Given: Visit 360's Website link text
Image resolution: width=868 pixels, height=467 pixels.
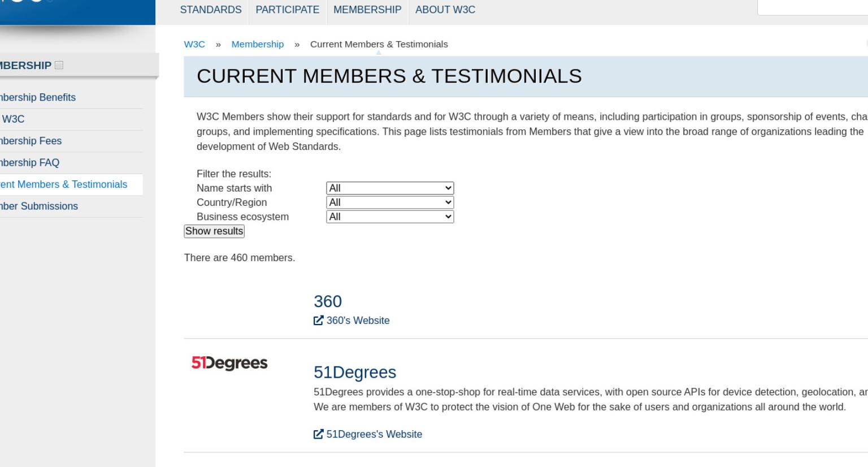Looking at the screenshot, I should click(358, 321).
